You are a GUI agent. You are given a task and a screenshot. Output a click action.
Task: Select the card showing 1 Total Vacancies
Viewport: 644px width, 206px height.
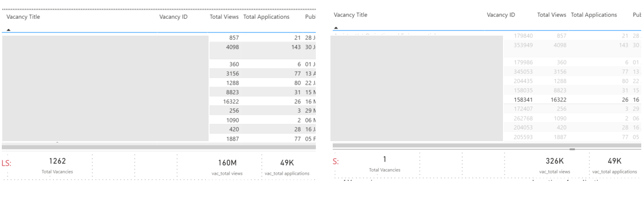click(385, 164)
